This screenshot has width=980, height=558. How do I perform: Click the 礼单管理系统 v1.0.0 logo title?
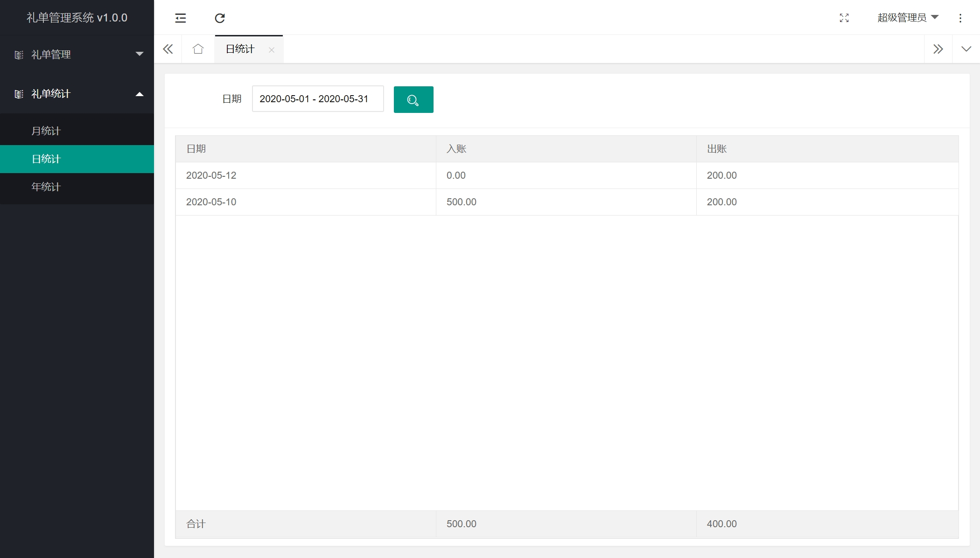(77, 18)
